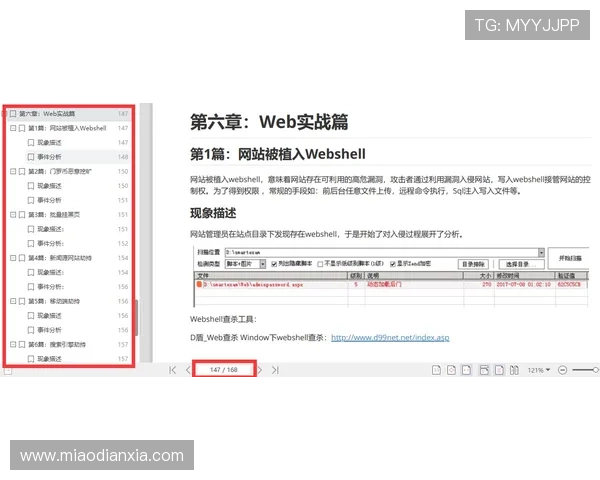Image resolution: width=600 pixels, height=480 pixels.
Task: Collapse the 第3篇：批量挂黑页 outline node
Action: click(x=13, y=215)
